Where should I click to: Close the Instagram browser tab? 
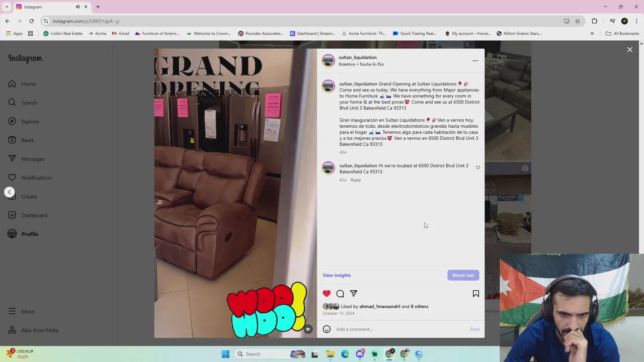86,7
